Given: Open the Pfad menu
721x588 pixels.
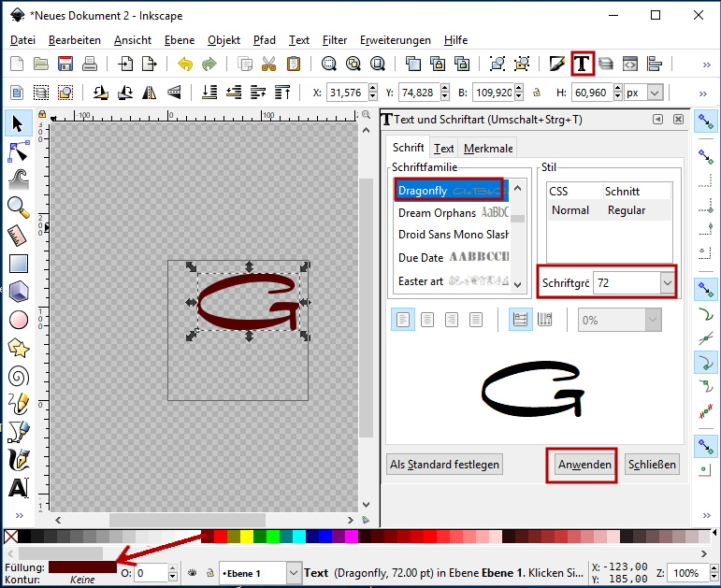Looking at the screenshot, I should coord(264,40).
